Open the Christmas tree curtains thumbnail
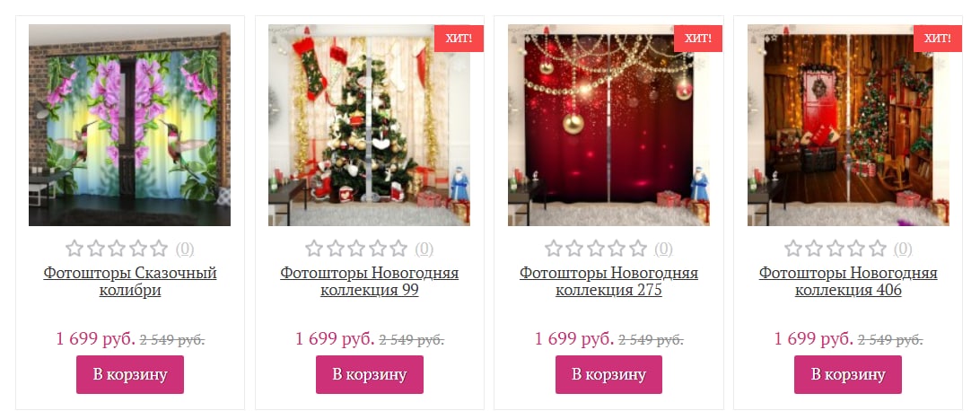980x411 pixels. tap(370, 125)
